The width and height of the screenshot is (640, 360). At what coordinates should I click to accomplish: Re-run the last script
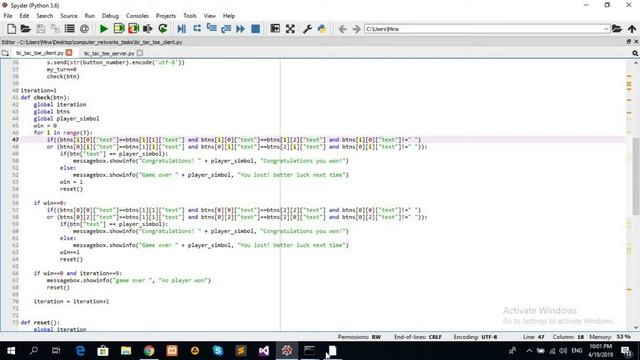click(x=163, y=29)
